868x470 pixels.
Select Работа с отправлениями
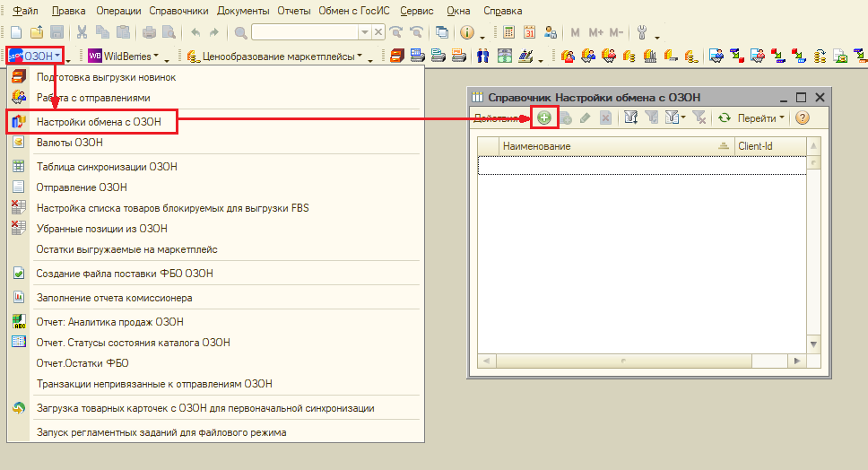pos(215,98)
